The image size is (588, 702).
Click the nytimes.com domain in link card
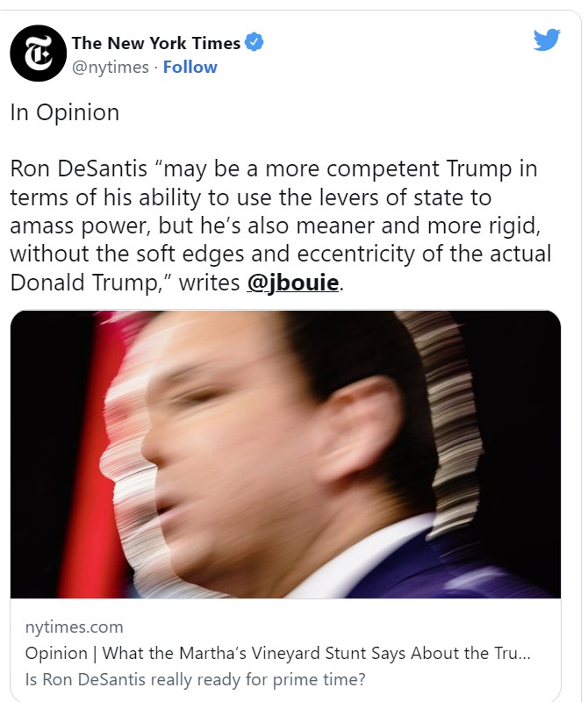74,627
